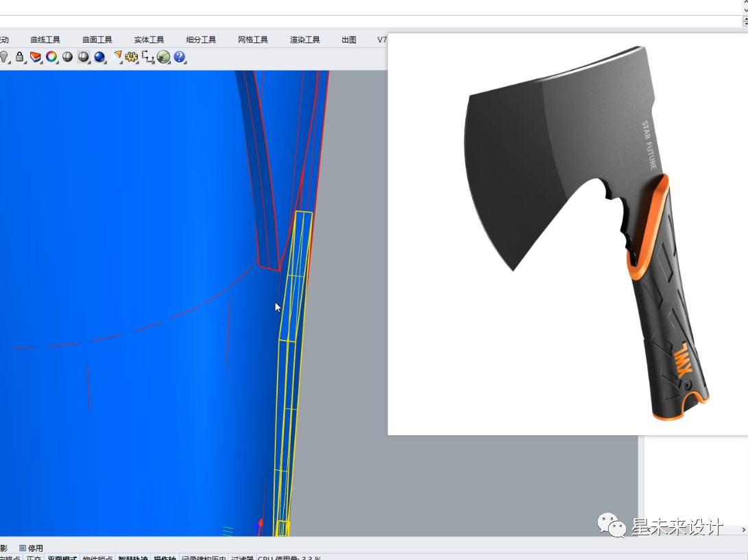Toggle 正交 (Ortho) in the status bar

click(x=34, y=557)
